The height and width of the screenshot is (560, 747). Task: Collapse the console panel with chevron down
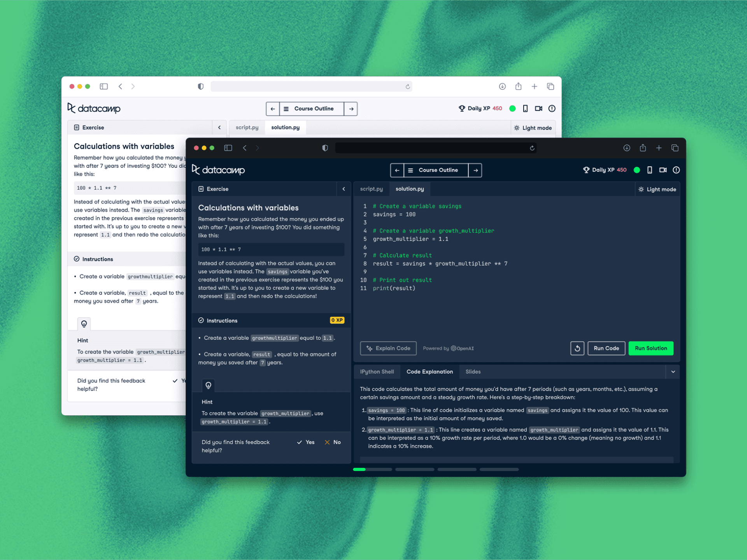pos(673,372)
